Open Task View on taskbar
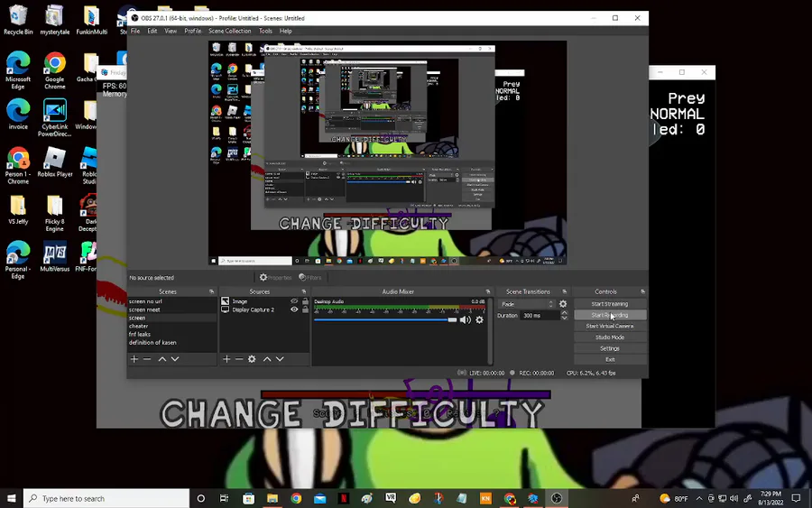 225,498
